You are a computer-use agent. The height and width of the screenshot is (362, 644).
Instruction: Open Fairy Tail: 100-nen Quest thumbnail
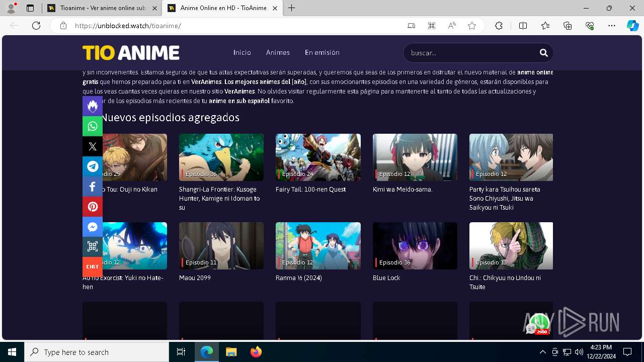pos(318,157)
